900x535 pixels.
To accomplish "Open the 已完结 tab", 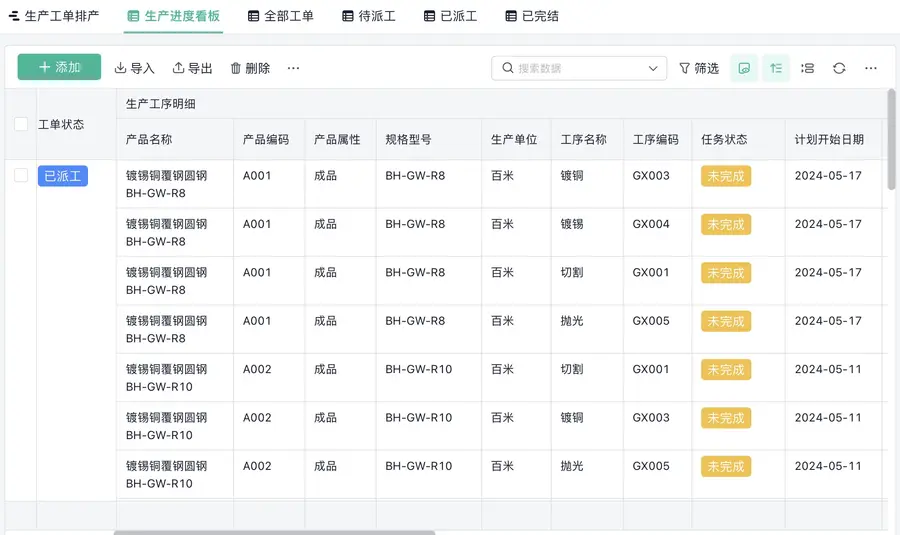I will (x=532, y=16).
